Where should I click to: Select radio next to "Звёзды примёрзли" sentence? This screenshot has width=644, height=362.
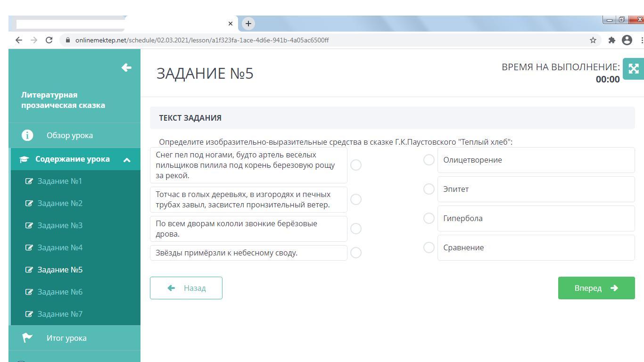coord(356,253)
